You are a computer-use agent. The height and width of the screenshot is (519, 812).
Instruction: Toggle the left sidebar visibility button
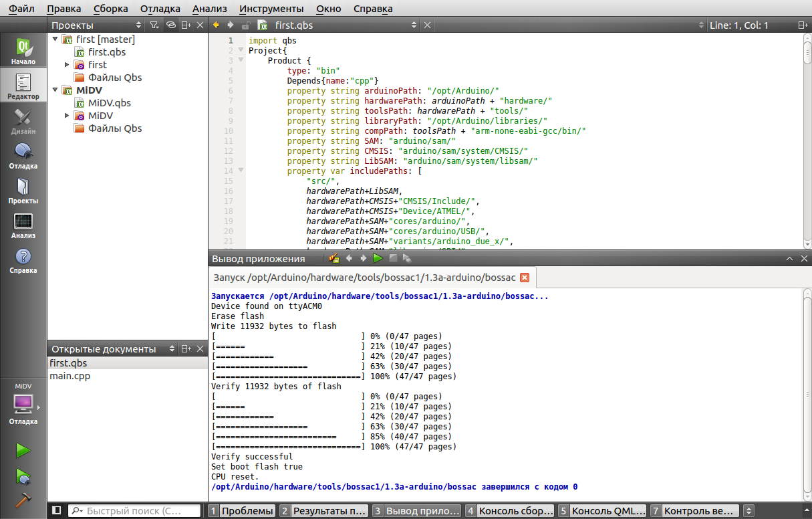(57, 510)
